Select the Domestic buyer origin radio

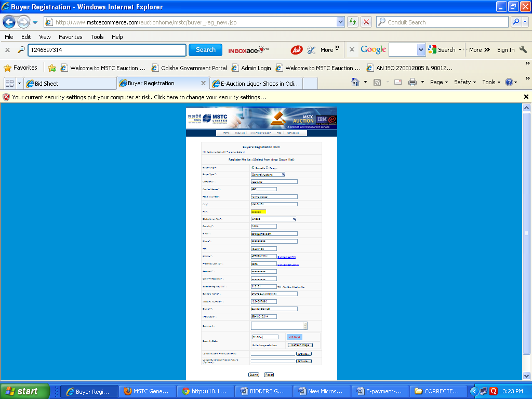[x=253, y=168]
